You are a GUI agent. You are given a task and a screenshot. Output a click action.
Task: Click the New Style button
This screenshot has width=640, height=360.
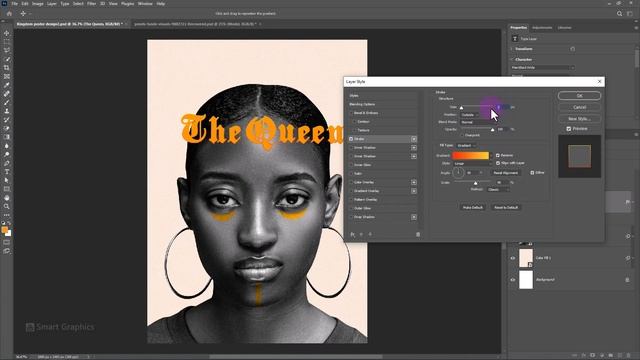[579, 119]
